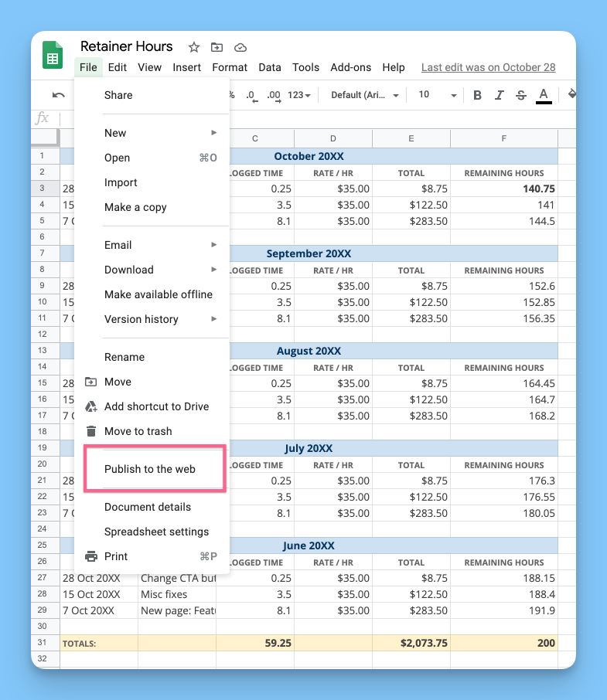Open the Help menu

394,67
